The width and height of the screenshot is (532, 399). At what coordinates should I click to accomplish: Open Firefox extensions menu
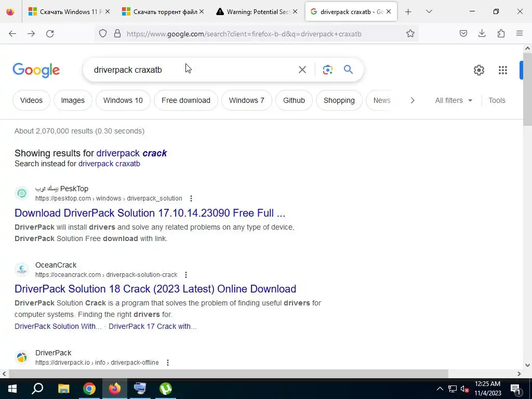pos(501,34)
